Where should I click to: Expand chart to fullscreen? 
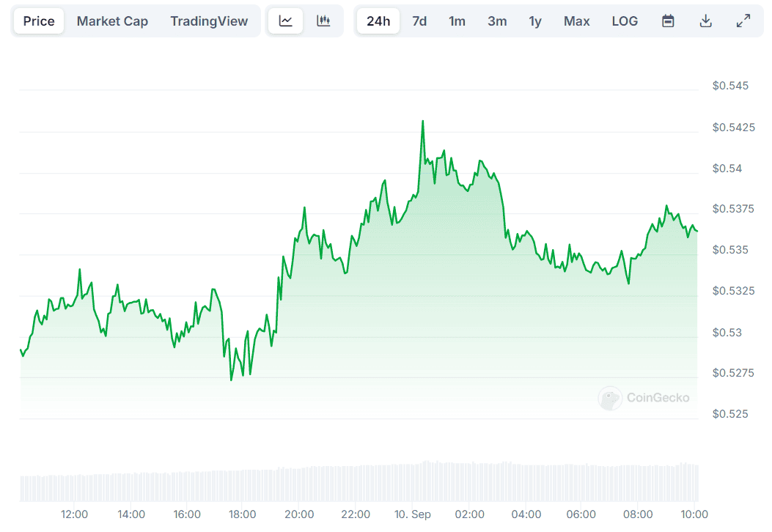(743, 21)
